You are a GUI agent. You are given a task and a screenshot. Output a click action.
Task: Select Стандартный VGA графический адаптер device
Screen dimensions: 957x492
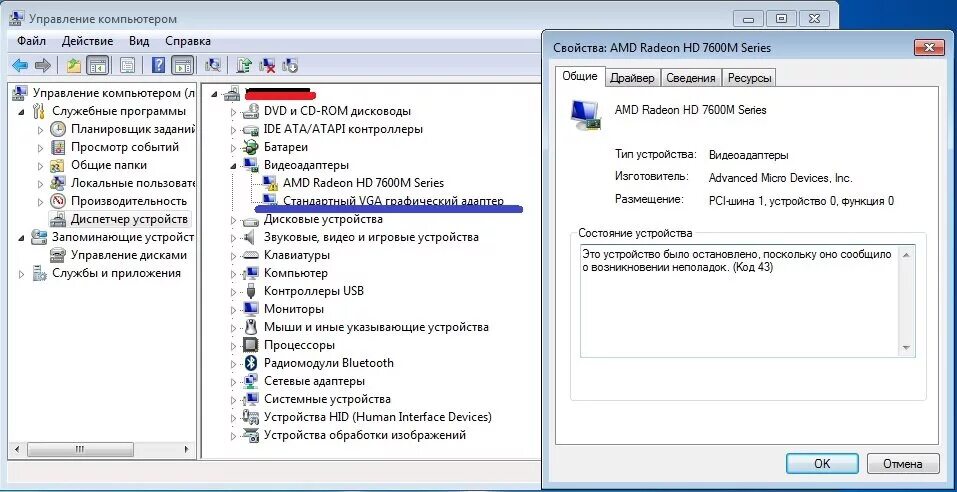pos(393,201)
